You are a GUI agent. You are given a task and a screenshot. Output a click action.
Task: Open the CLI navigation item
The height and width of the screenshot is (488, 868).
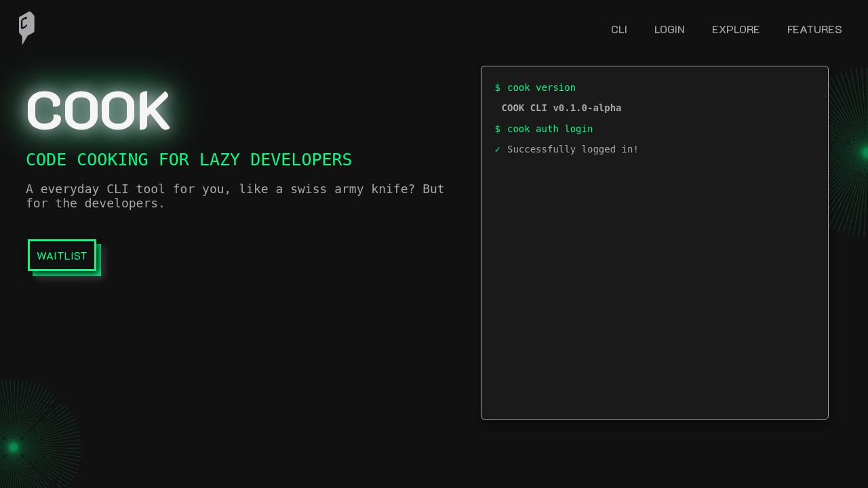pos(619,29)
